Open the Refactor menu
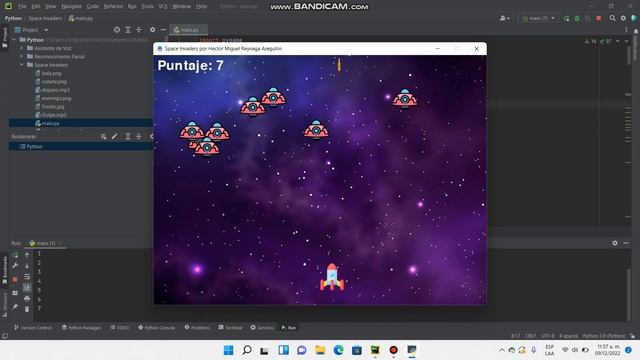The image size is (640, 360). click(113, 7)
